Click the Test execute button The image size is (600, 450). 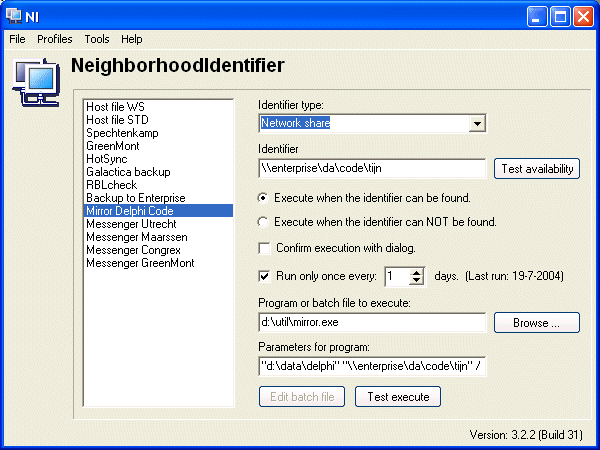398,397
